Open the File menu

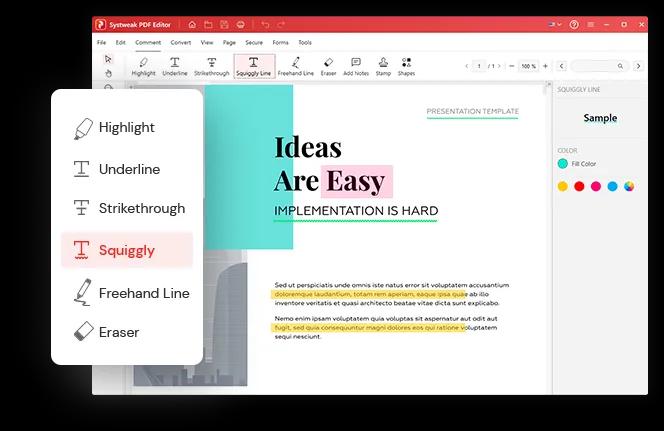pos(101,42)
